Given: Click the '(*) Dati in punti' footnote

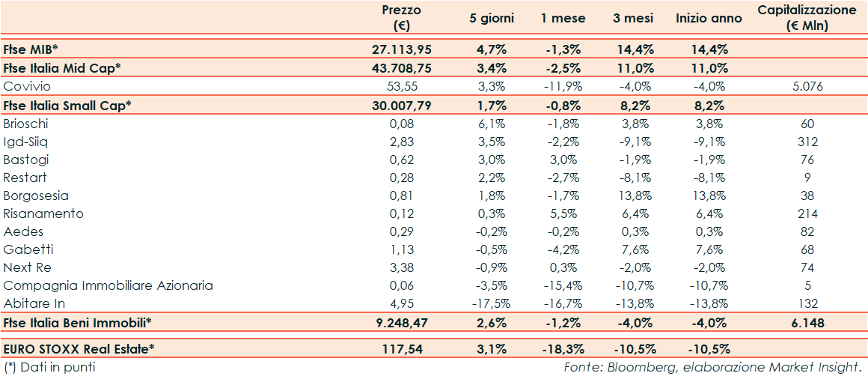Looking at the screenshot, I should (x=49, y=367).
